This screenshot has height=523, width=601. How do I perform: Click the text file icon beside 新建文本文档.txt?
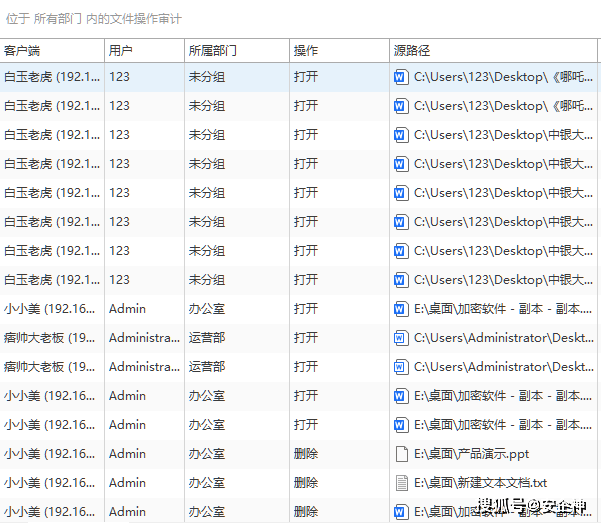point(401,483)
